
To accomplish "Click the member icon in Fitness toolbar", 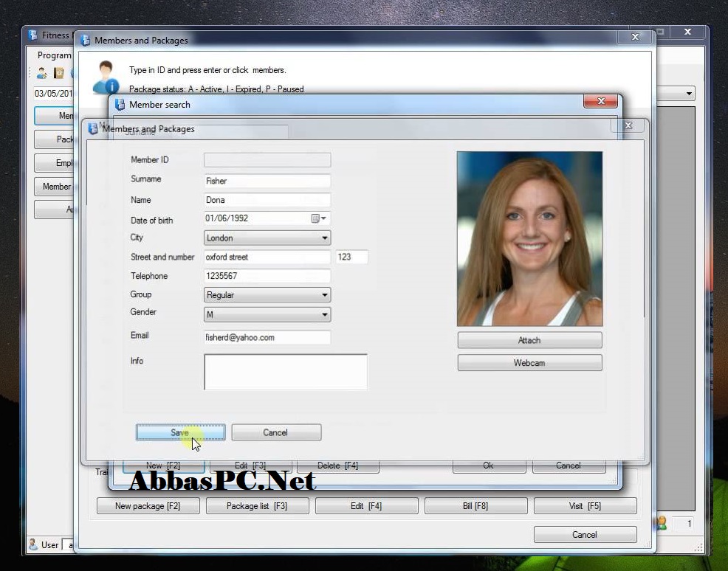I will click(x=42, y=73).
